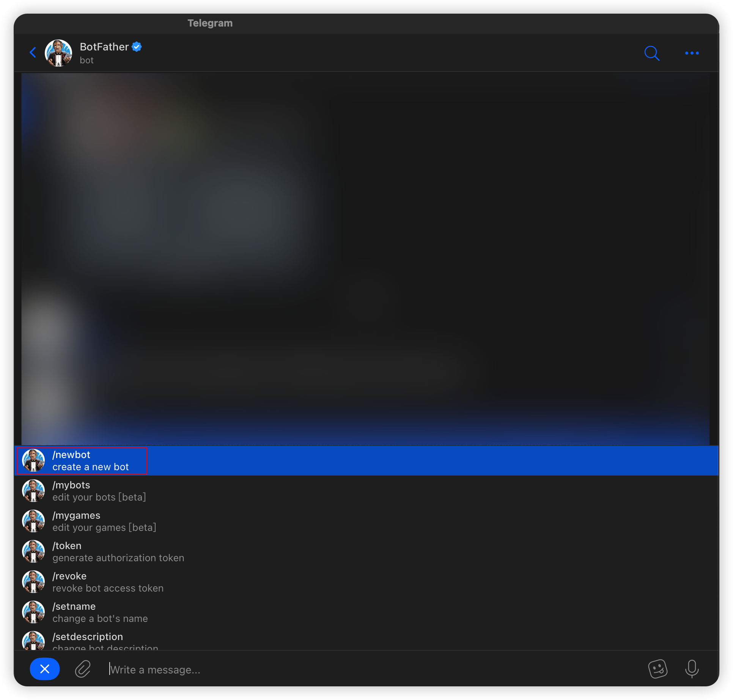Pick the /mygames command
This screenshot has width=733, height=700.
point(366,521)
